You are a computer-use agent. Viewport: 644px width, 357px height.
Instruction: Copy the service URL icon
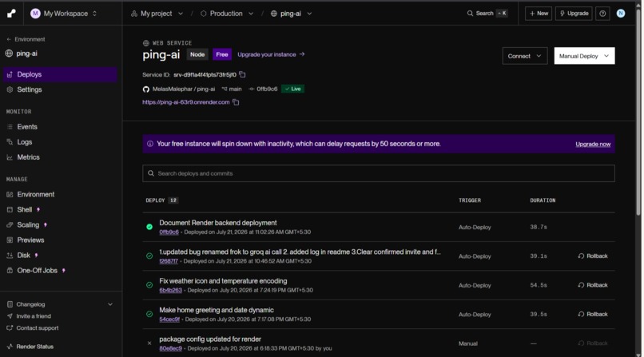coord(236,102)
